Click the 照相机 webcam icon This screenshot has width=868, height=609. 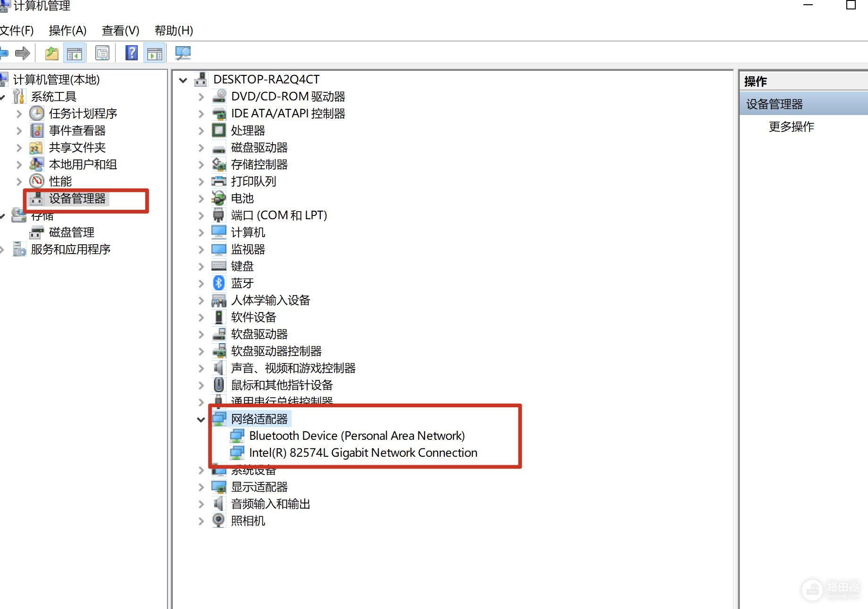click(219, 520)
